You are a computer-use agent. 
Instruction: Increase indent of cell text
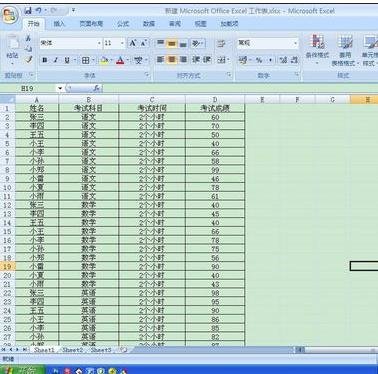coord(207,60)
